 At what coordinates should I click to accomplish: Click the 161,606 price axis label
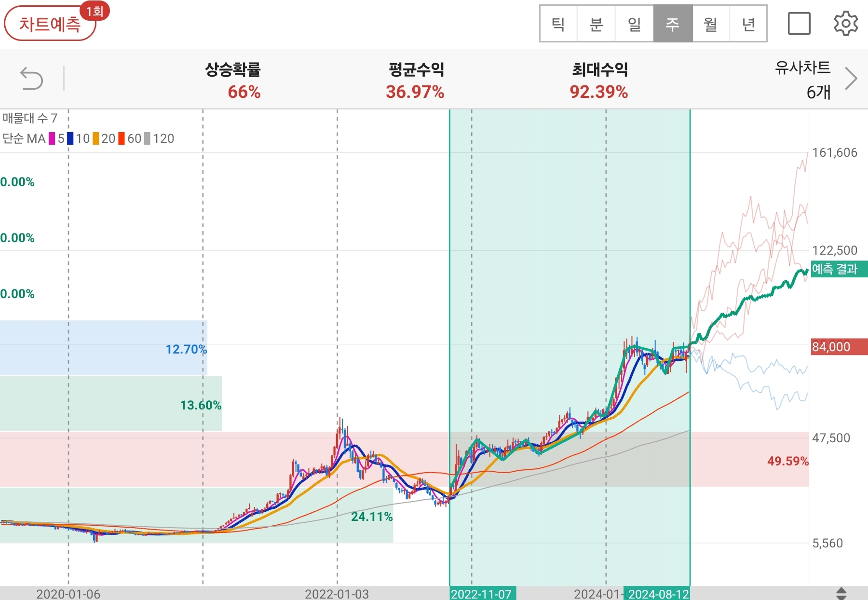(835, 153)
